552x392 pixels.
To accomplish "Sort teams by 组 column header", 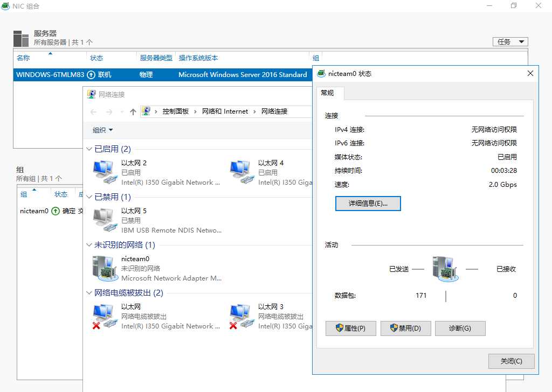I will [24, 194].
